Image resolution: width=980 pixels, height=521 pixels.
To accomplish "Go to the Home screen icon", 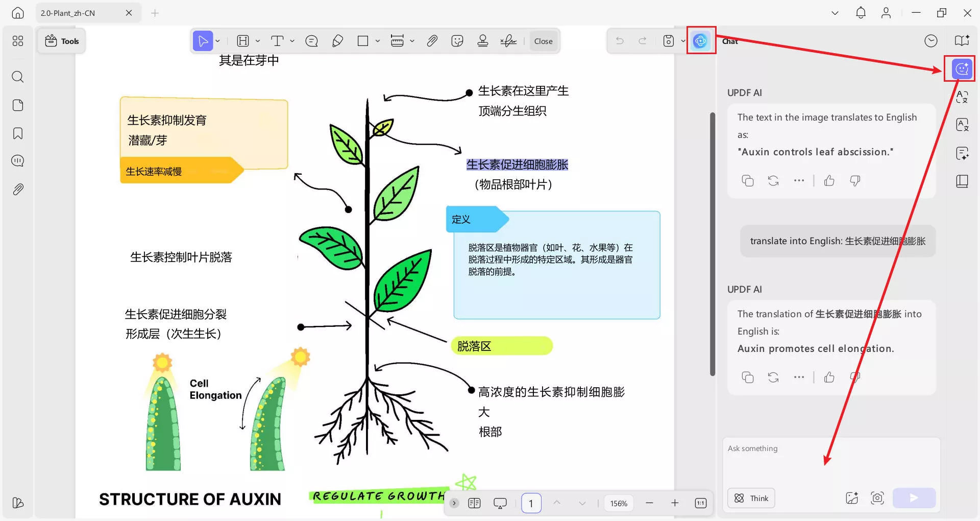I will 18,13.
